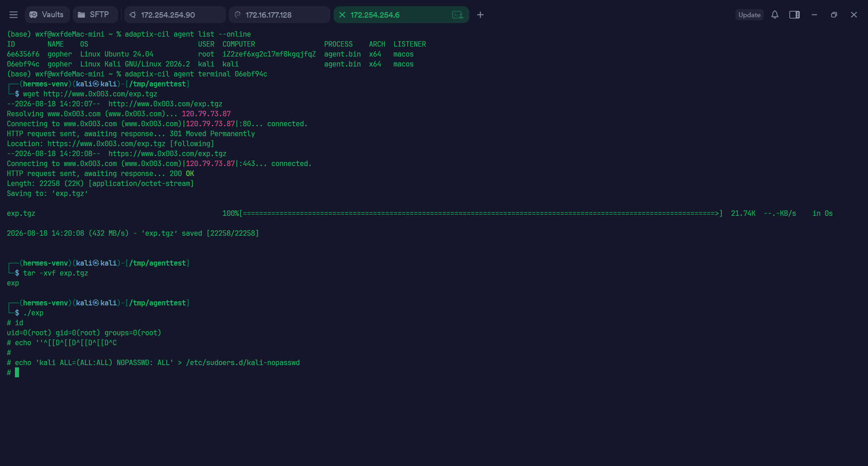
Task: Click the 'Location: https://www.0x003.com/exp.tgz' redirect line
Action: click(110, 144)
